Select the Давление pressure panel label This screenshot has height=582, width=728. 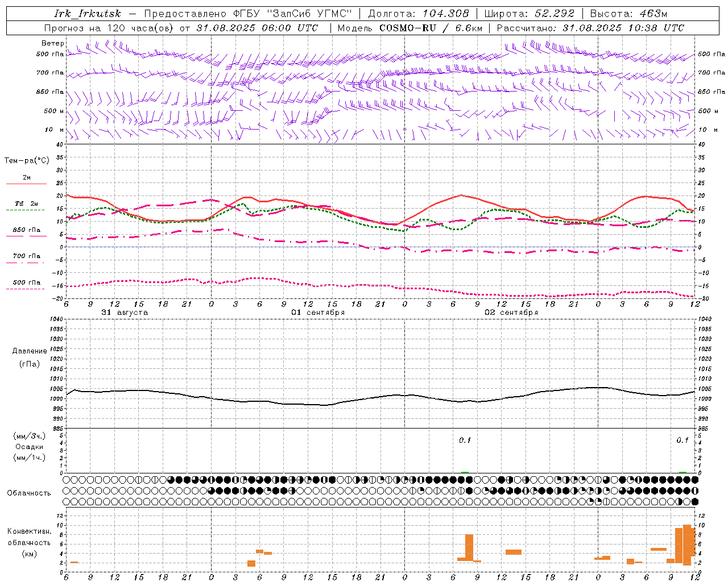pos(30,351)
